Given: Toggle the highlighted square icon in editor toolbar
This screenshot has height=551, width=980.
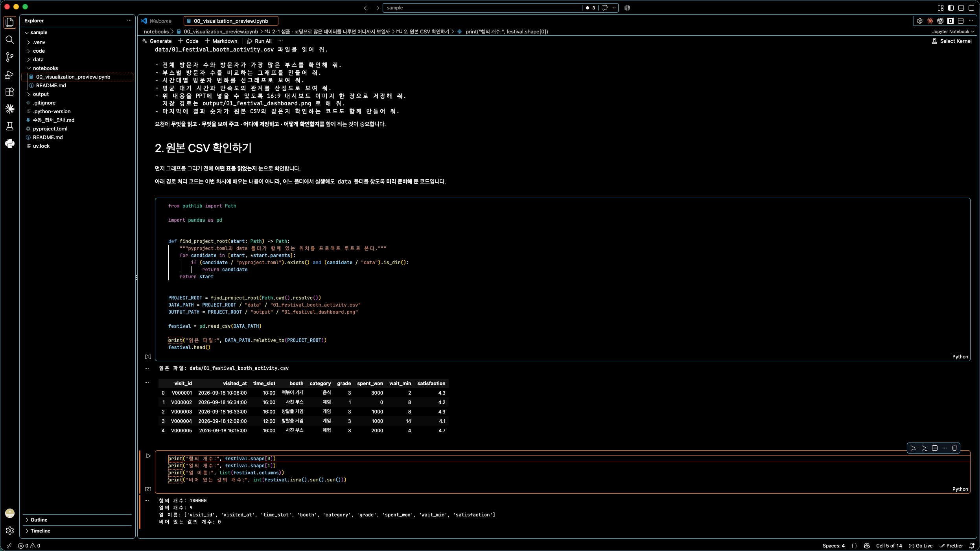Looking at the screenshot, I should [x=951, y=21].
